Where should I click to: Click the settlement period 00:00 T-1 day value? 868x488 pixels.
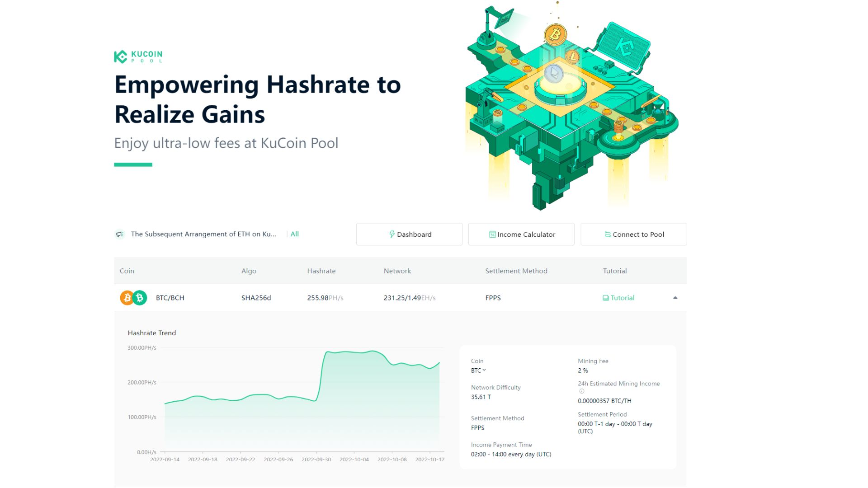pos(615,427)
